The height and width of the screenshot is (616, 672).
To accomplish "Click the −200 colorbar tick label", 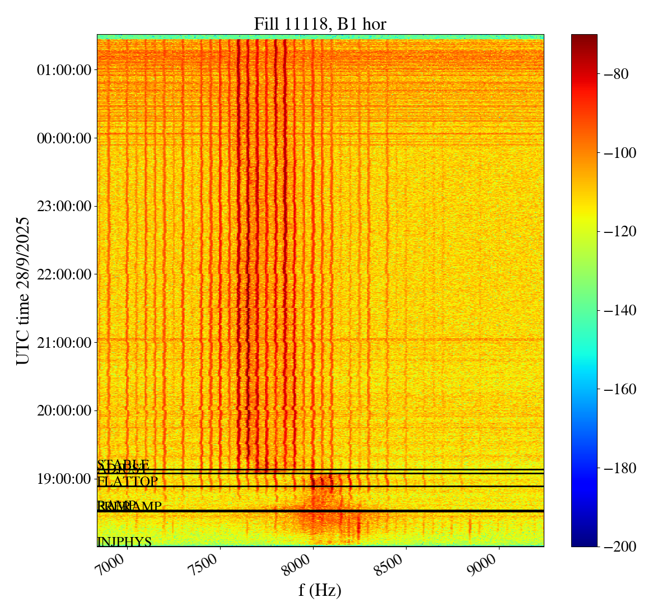I will (618, 547).
